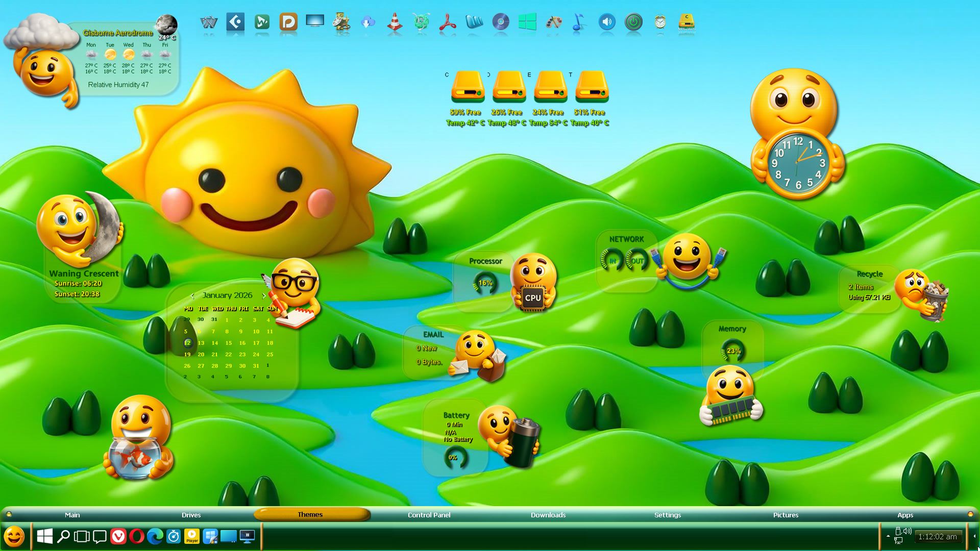Open the VLC media player cone icon
980x551 pixels.
tap(395, 22)
